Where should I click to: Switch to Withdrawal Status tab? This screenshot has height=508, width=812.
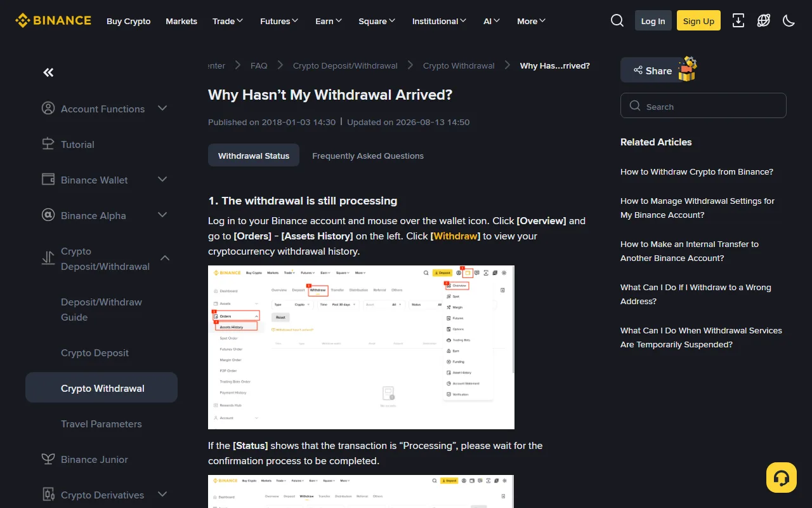pos(254,156)
